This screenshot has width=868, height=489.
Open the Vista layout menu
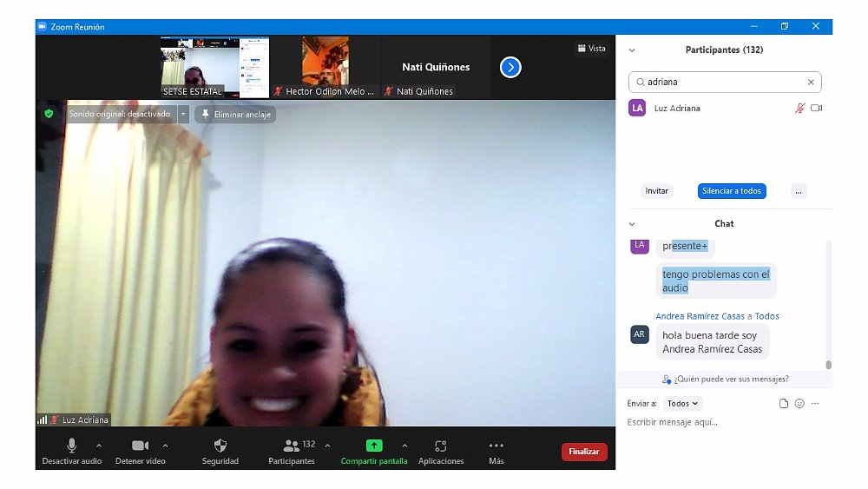(591, 49)
